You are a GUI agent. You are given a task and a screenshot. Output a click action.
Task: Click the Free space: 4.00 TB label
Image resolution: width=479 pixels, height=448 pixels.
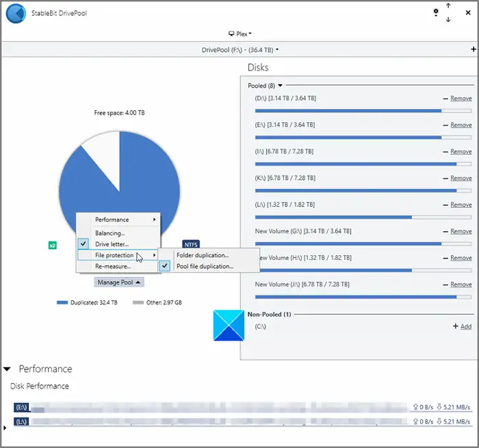coord(119,113)
